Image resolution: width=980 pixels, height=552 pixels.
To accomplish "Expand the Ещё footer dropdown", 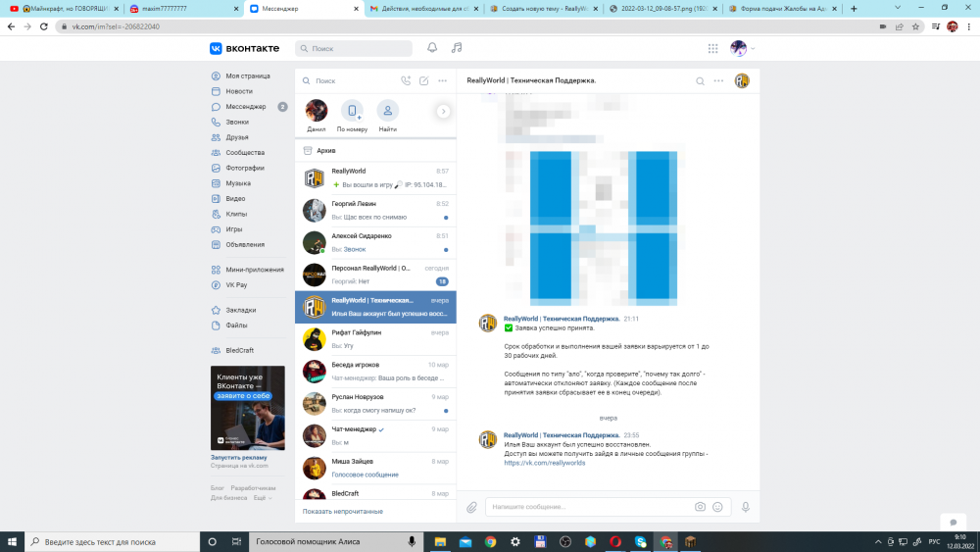I will click(x=263, y=498).
